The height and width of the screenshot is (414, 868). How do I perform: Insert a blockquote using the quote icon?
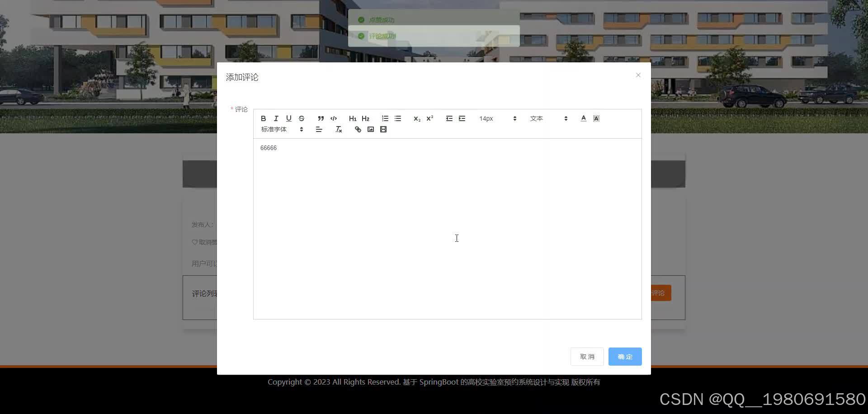(x=321, y=118)
